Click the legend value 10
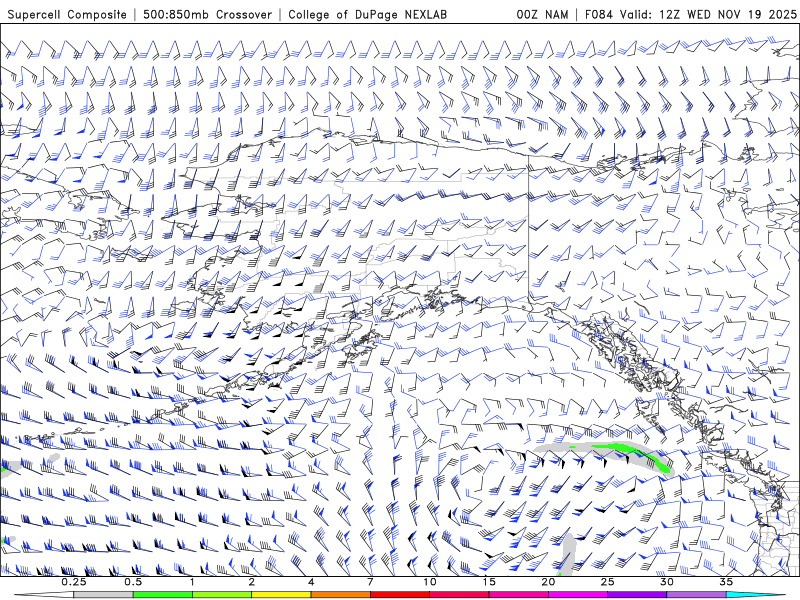Viewport: 800px width, 600px height. point(430,582)
